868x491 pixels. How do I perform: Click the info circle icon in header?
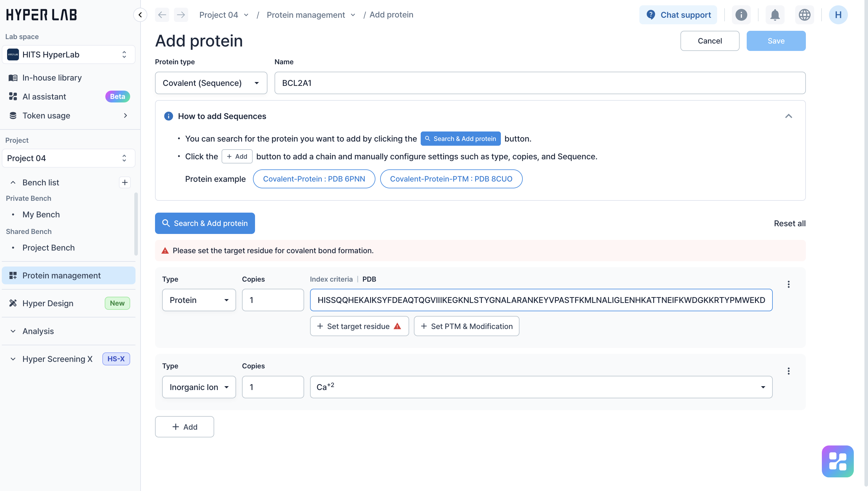tap(741, 15)
